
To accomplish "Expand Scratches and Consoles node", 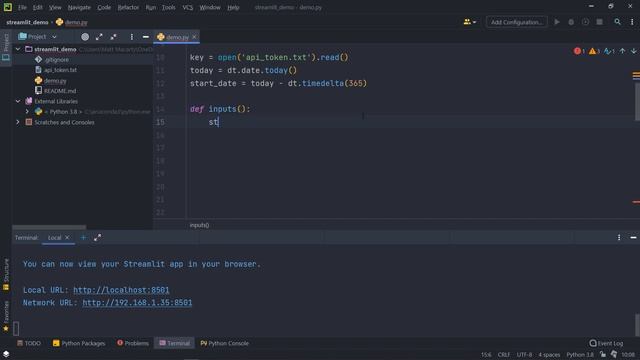I will (18, 122).
